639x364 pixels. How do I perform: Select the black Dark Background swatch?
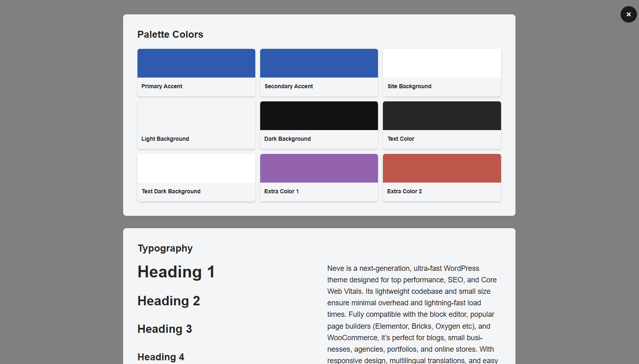[319, 116]
